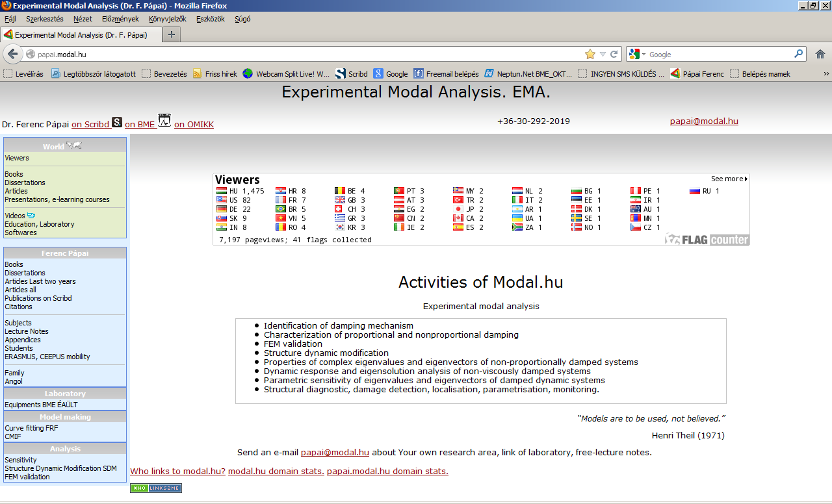Open Structure Dynamic Modification SDM link
Image resolution: width=832 pixels, height=504 pixels.
click(x=61, y=468)
